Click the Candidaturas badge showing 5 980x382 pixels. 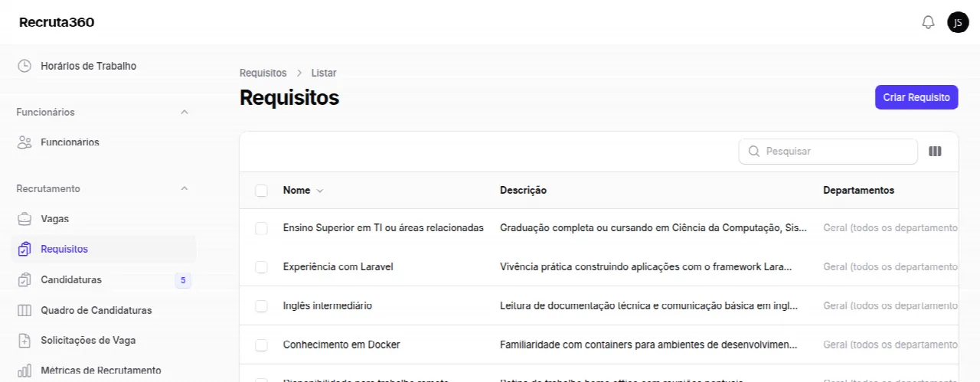pos(182,280)
